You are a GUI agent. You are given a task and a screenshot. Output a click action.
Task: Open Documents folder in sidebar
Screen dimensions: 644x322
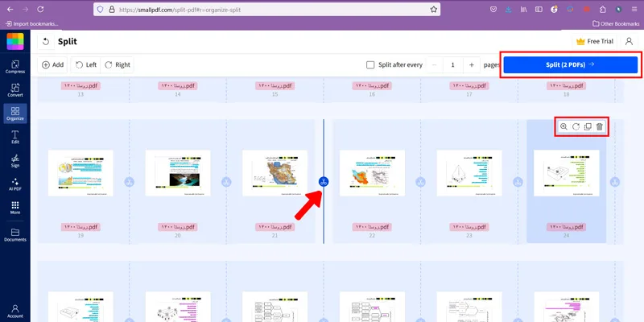15,234
